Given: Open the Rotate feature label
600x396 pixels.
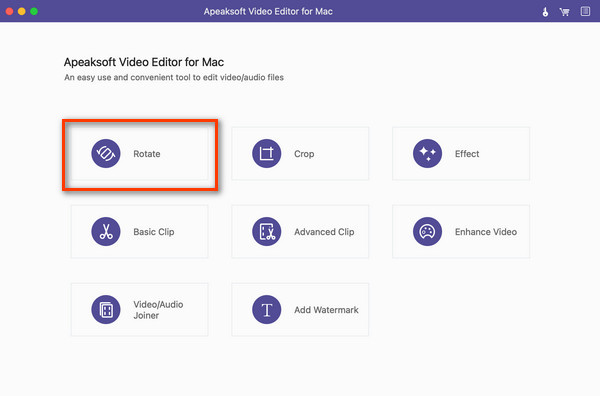Looking at the screenshot, I should coord(147,154).
